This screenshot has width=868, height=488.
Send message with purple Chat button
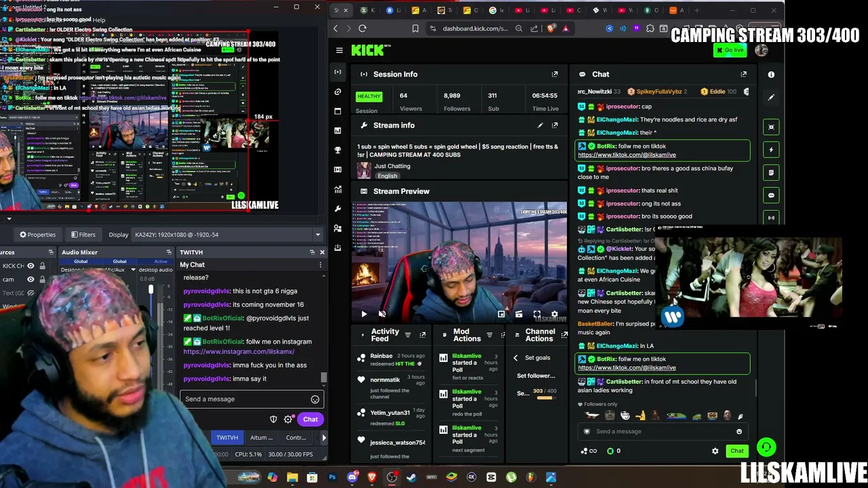click(x=310, y=420)
